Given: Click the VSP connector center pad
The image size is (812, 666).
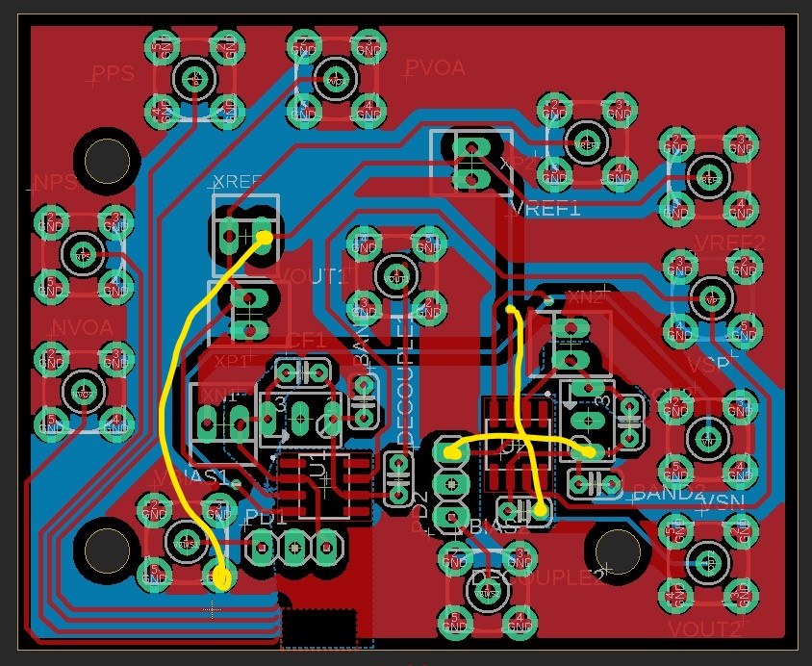Looking at the screenshot, I should 712,299.
